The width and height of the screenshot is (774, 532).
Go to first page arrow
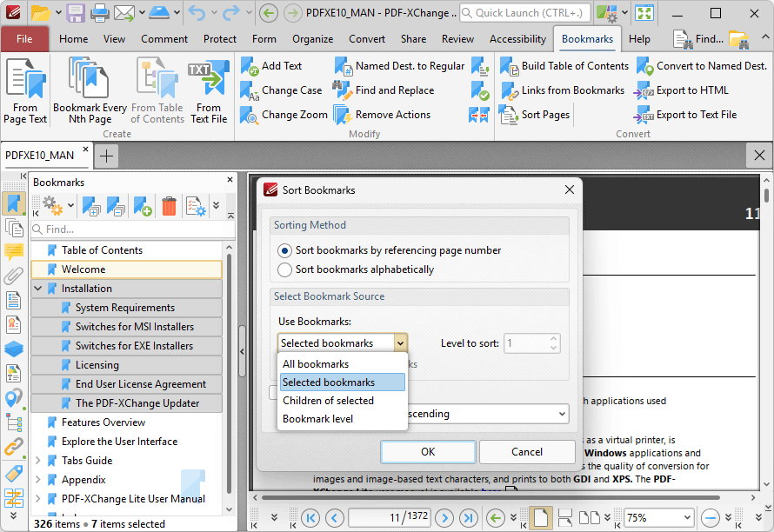click(x=310, y=518)
